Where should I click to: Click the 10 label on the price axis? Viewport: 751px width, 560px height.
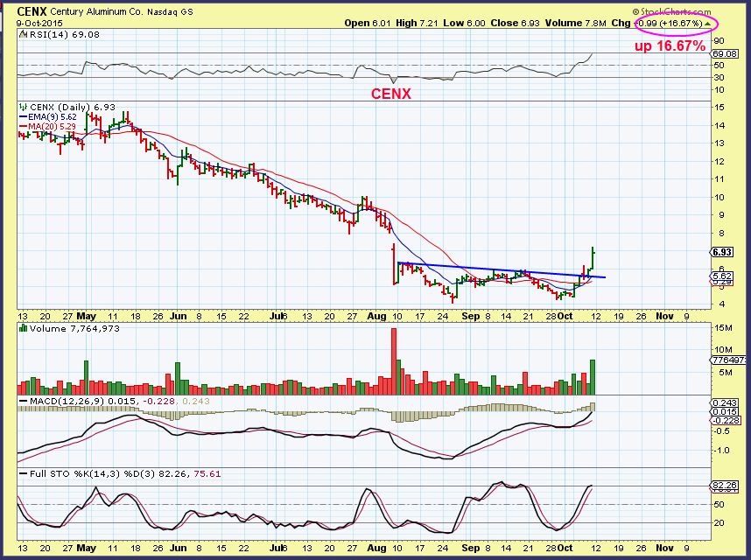click(x=719, y=197)
